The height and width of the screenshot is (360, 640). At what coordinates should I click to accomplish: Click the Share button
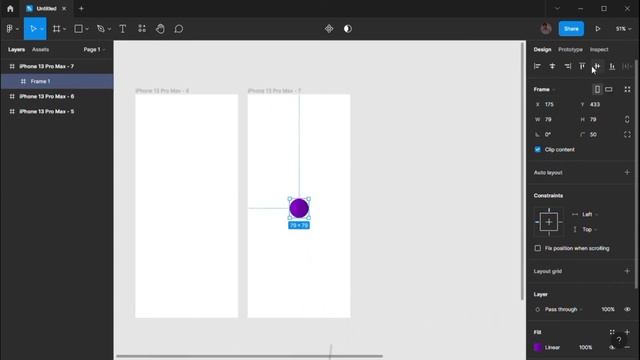571,29
